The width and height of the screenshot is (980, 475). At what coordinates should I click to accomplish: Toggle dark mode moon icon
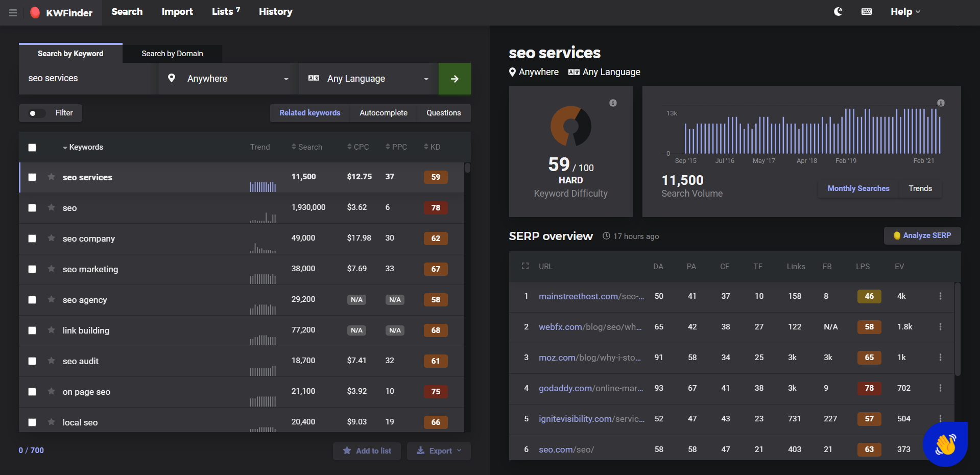tap(838, 12)
